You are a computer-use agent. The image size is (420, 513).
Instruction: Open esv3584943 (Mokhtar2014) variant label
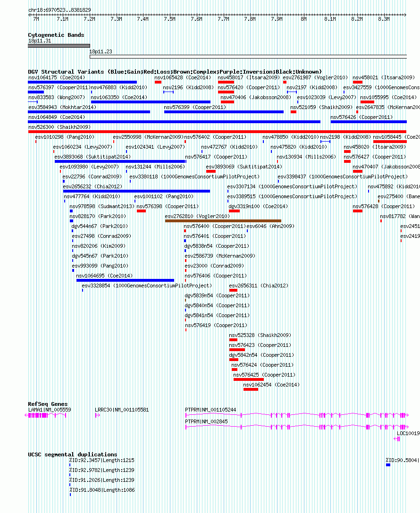point(62,107)
